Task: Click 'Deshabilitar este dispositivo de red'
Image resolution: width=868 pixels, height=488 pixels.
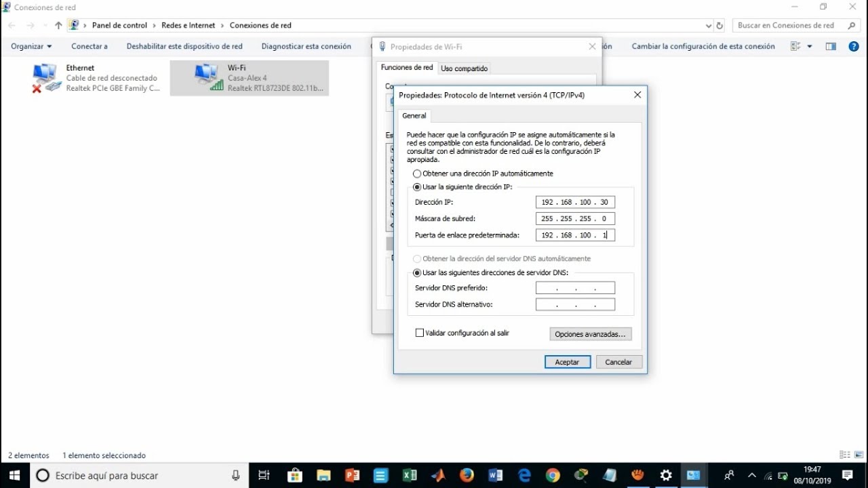Action: coord(184,46)
